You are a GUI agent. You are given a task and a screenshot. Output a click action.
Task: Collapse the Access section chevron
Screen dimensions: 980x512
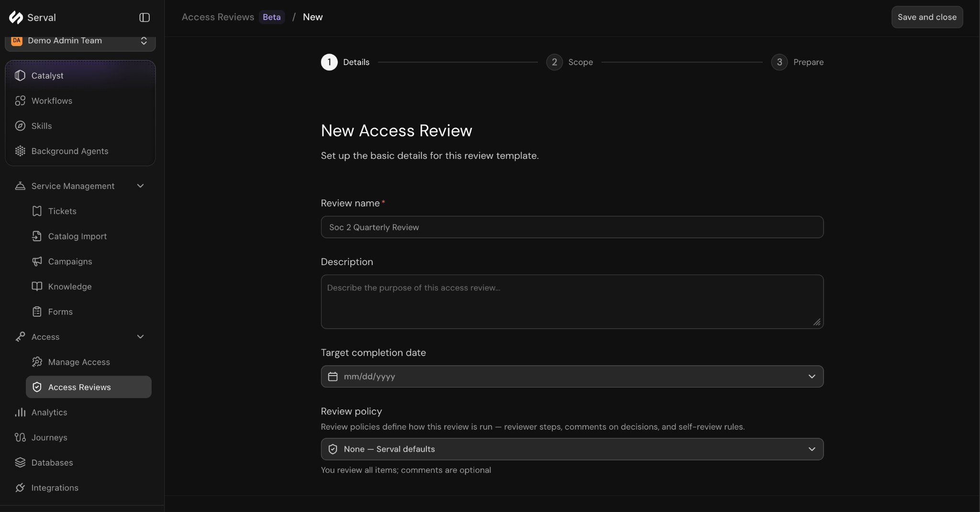point(141,336)
